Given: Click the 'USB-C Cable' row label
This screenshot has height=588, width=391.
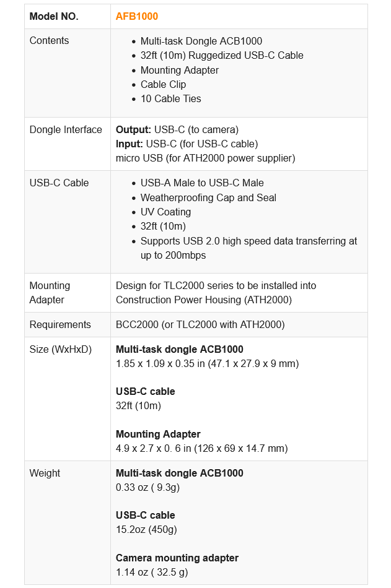Looking at the screenshot, I should tap(59, 183).
